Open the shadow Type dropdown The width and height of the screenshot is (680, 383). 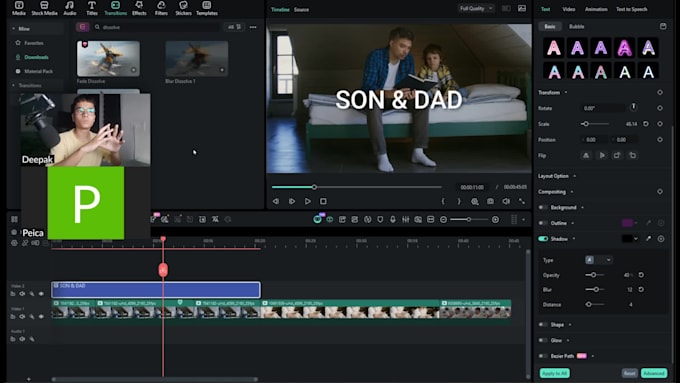599,260
